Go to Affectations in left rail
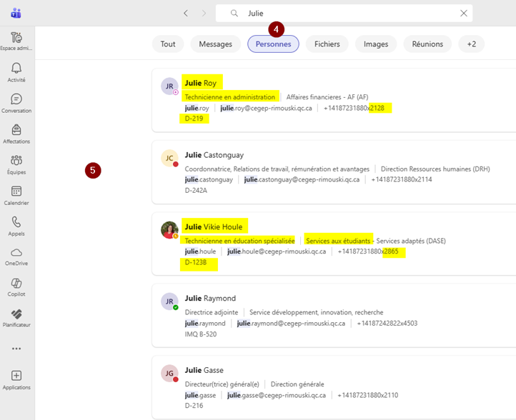The width and height of the screenshot is (516, 420). [x=16, y=133]
